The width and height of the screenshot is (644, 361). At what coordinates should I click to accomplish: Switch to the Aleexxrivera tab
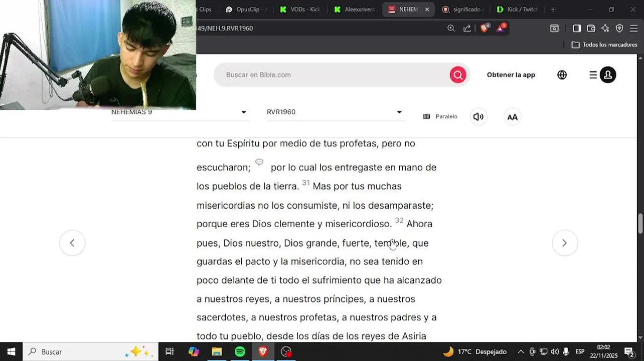(x=354, y=10)
